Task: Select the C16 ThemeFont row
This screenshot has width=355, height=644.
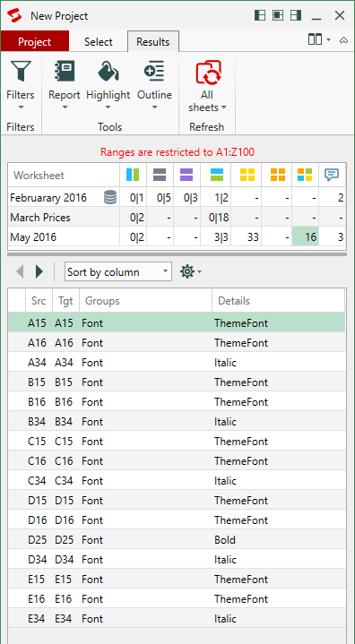Action: (177, 461)
